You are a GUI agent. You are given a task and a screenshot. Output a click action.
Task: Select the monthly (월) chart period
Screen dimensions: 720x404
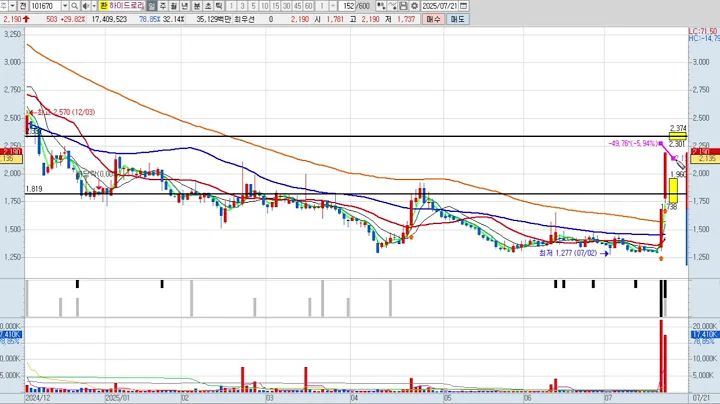(174, 6)
